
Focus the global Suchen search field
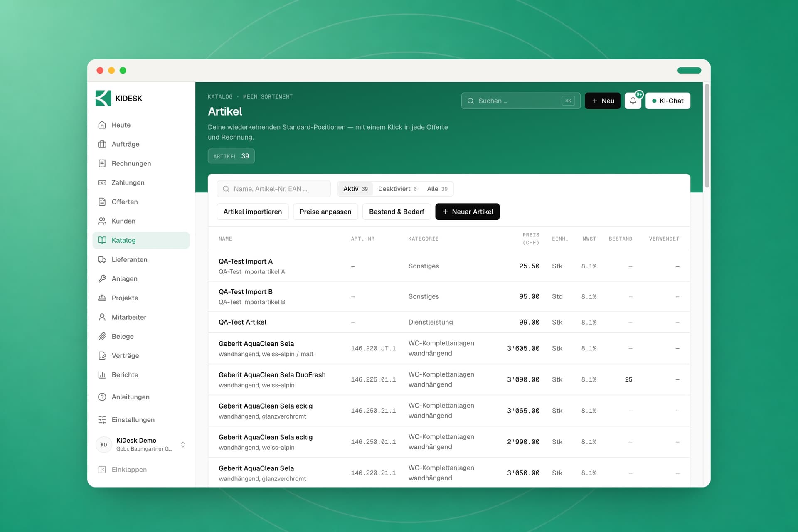(x=521, y=101)
